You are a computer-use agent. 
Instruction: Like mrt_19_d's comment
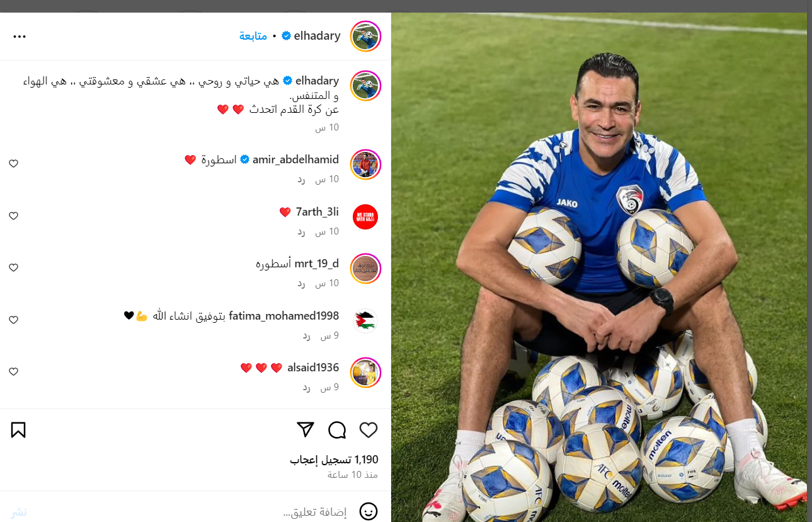[13, 268]
